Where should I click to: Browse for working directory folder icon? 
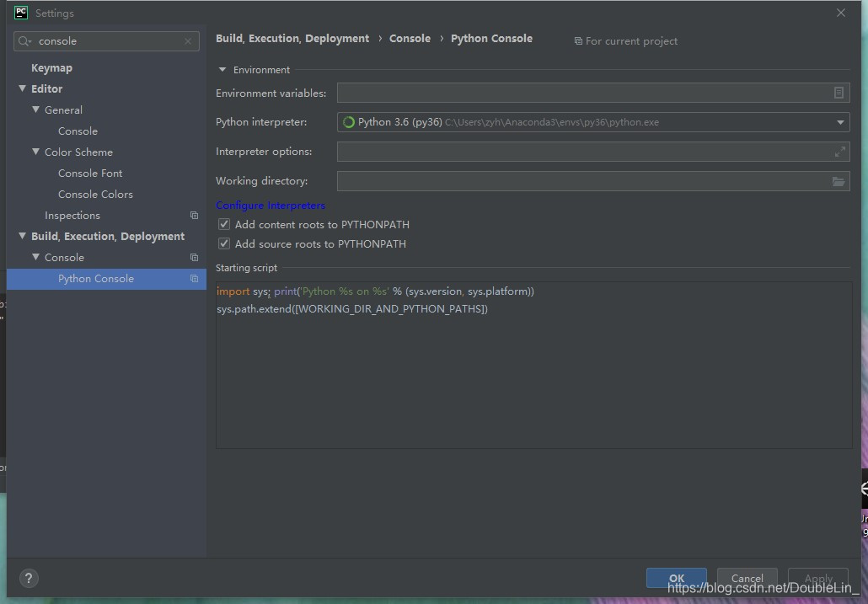(839, 181)
